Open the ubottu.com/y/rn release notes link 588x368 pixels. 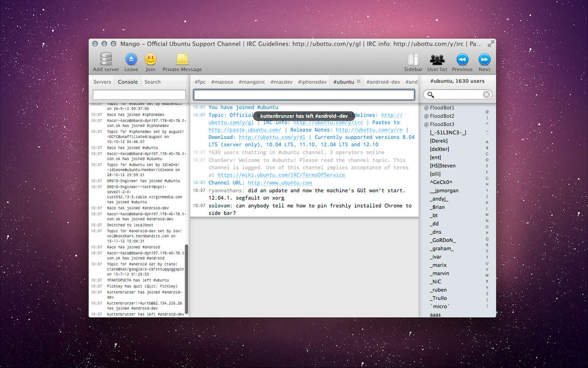pos(369,130)
